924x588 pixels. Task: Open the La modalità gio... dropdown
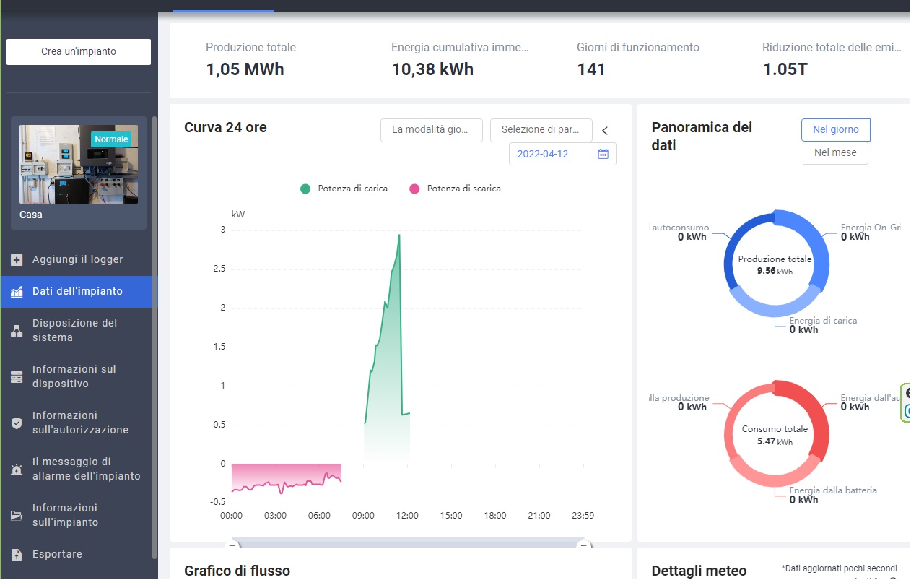[432, 130]
